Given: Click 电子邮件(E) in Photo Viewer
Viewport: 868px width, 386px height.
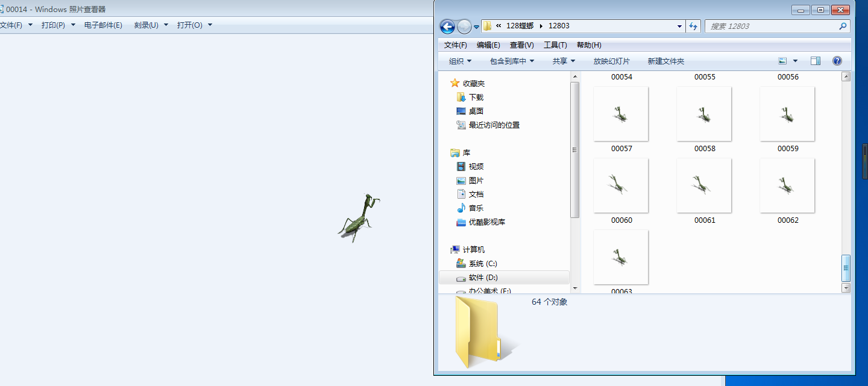Looking at the screenshot, I should (x=103, y=25).
